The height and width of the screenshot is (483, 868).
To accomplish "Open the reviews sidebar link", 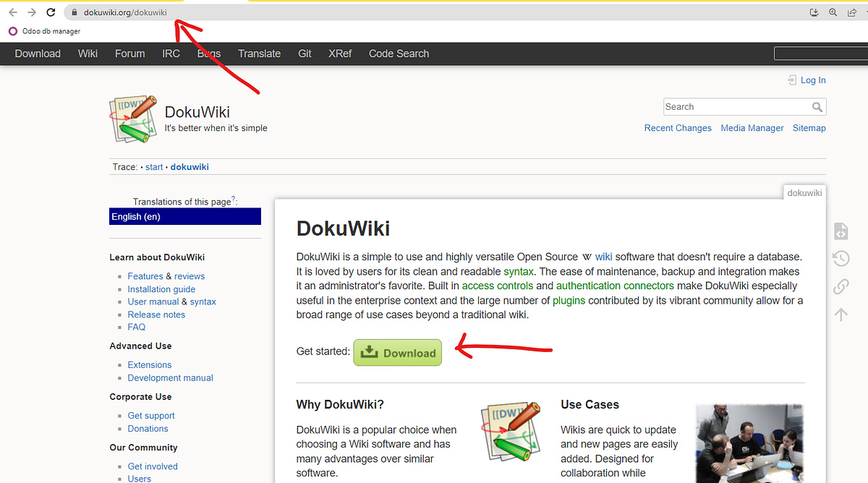I will (190, 276).
